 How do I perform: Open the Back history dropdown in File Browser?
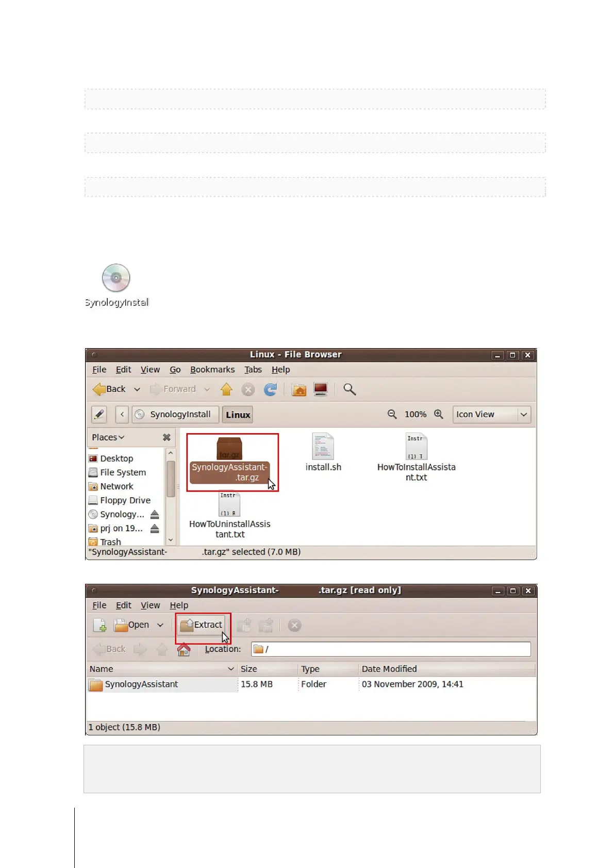(137, 389)
